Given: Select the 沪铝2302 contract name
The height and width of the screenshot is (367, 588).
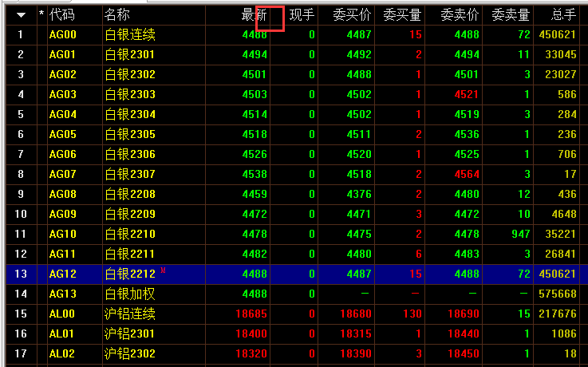Looking at the screenshot, I should click(130, 353).
